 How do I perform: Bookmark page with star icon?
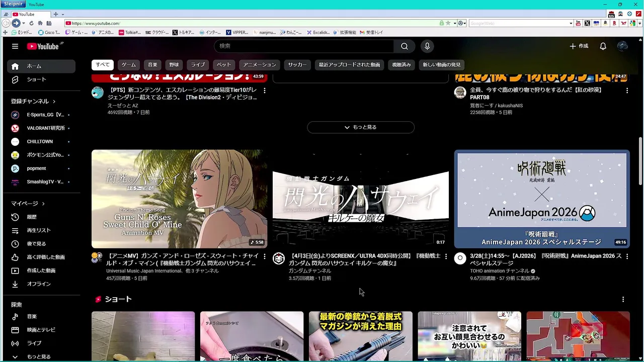click(x=448, y=23)
